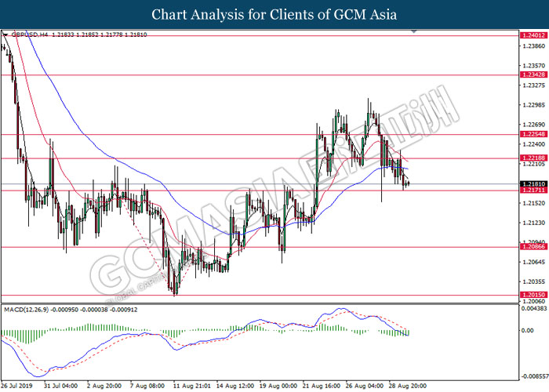This screenshot has height=392, width=549.
Task: Select the 1.20866 price level tag
Action: [x=533, y=247]
